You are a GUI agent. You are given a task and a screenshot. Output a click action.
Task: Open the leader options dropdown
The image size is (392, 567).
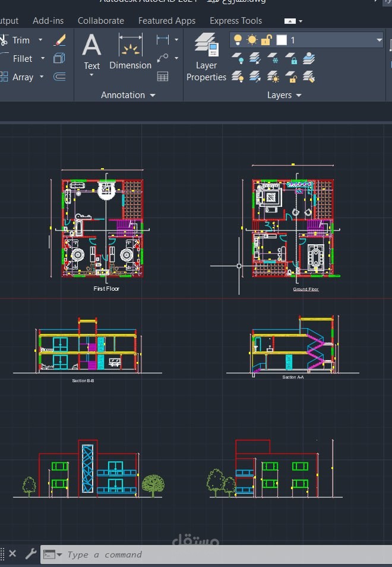(176, 58)
